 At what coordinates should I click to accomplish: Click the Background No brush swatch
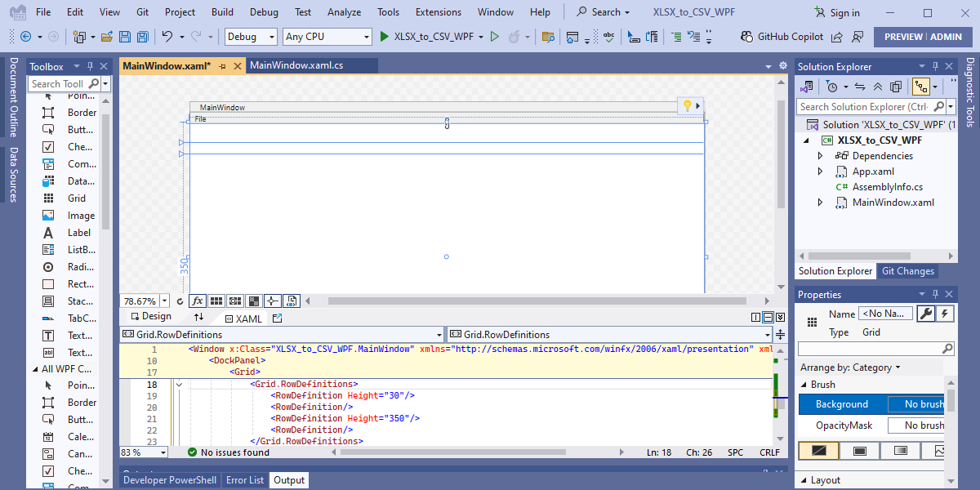pos(916,404)
